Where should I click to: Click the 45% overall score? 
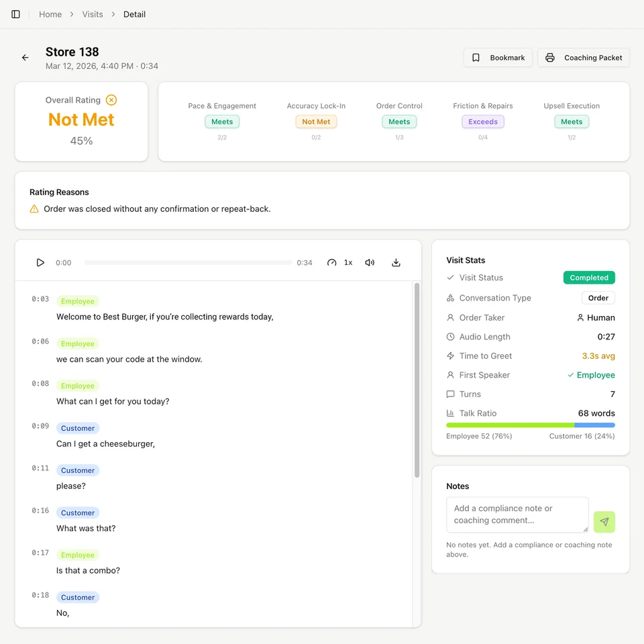(x=81, y=141)
